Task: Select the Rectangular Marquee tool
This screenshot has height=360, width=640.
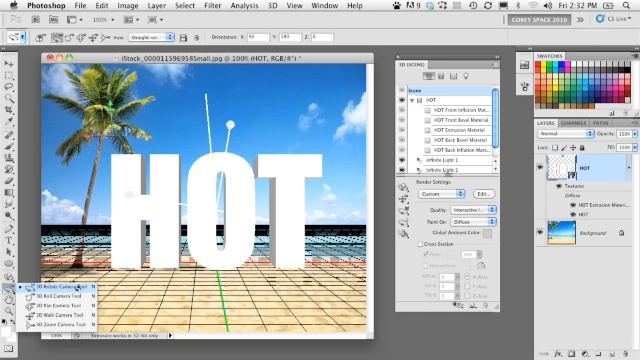Action: 9,76
